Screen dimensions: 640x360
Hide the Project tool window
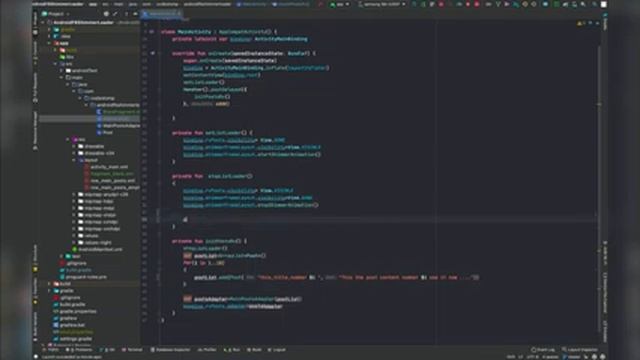click(x=135, y=14)
